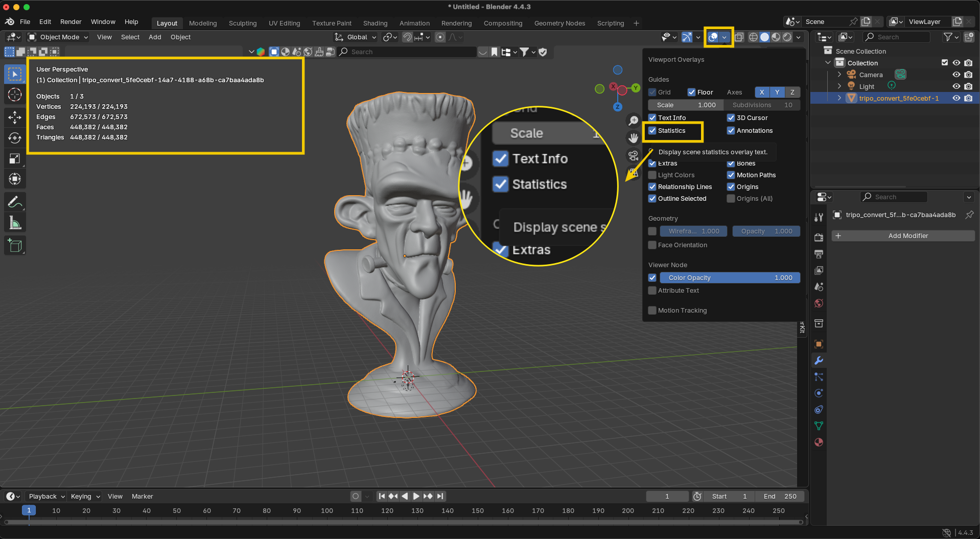Image resolution: width=980 pixels, height=539 pixels.
Task: Expand the Camera item in outliner
Action: click(x=839, y=75)
